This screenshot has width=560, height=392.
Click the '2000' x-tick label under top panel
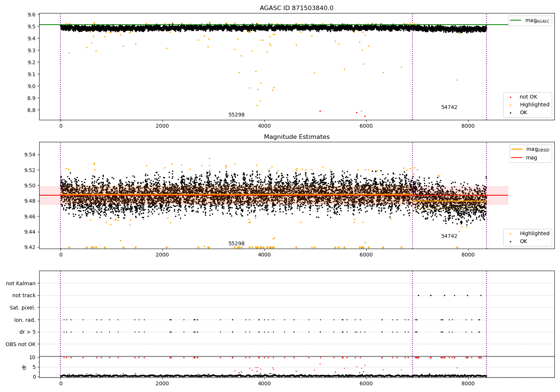pos(162,126)
